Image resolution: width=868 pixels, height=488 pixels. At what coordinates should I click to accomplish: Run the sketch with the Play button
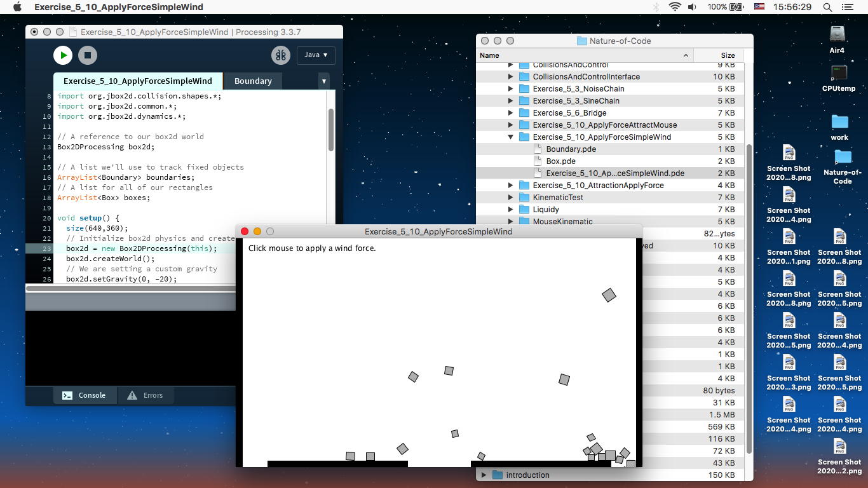[63, 55]
